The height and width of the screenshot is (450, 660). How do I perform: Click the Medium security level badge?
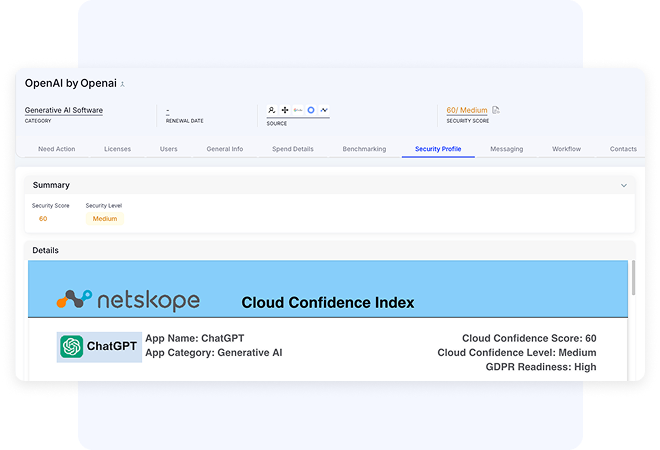(105, 218)
